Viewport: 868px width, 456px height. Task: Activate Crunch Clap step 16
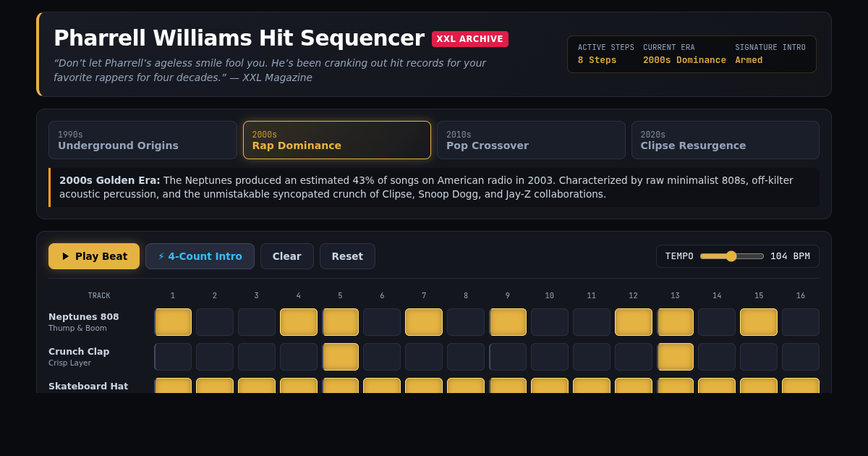(x=801, y=357)
